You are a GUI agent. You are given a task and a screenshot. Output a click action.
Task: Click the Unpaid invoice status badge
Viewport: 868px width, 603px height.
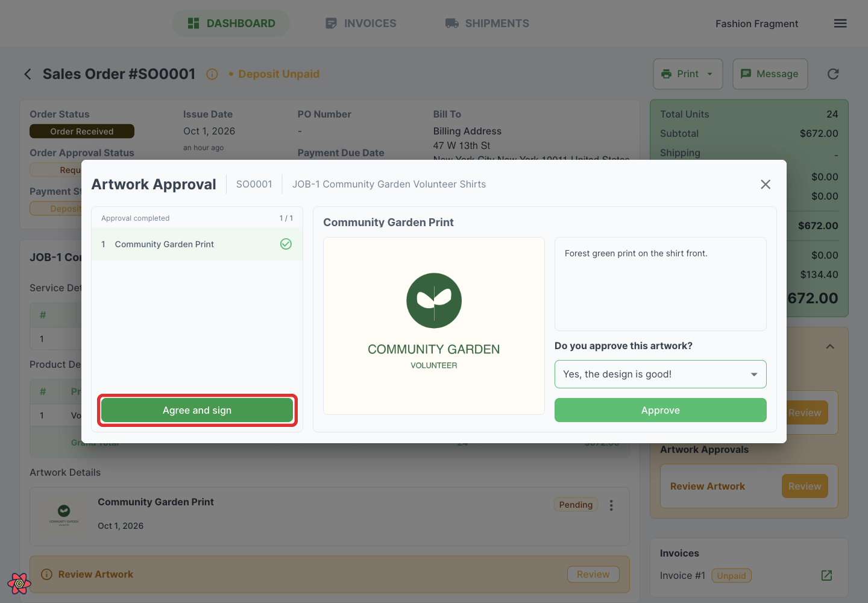(731, 576)
